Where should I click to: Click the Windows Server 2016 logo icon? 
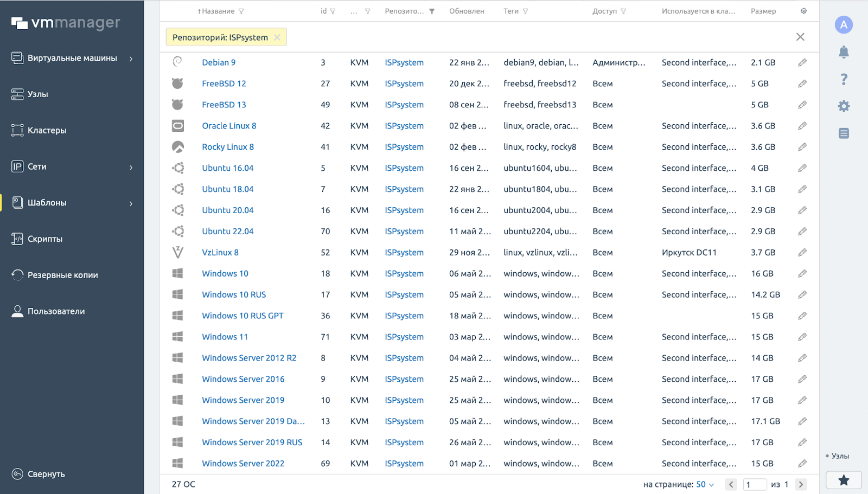click(177, 379)
